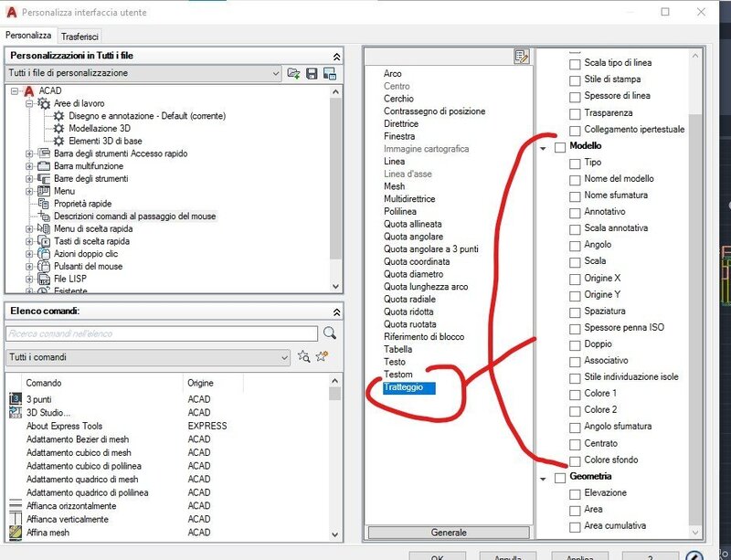Click the 3 punti command icon
Image resolution: width=731 pixels, height=560 pixels.
16,399
